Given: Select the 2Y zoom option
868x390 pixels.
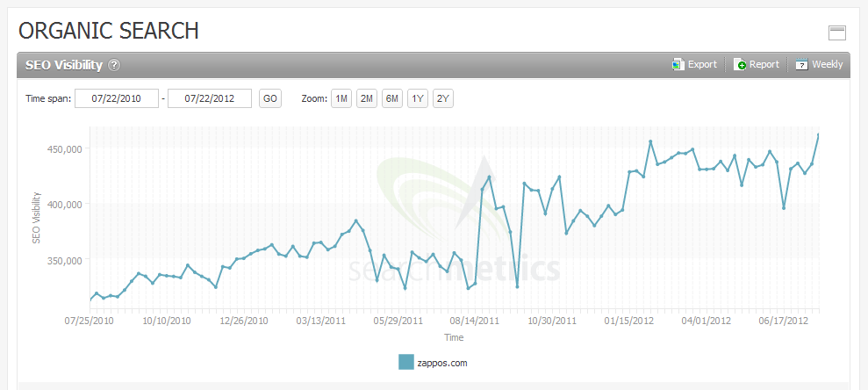Looking at the screenshot, I should (x=443, y=98).
